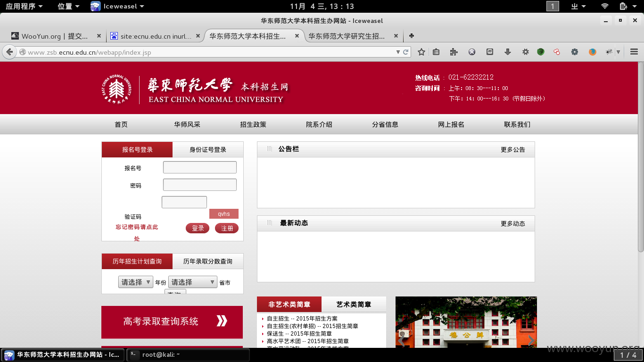Open 更多动态 link

point(513,223)
